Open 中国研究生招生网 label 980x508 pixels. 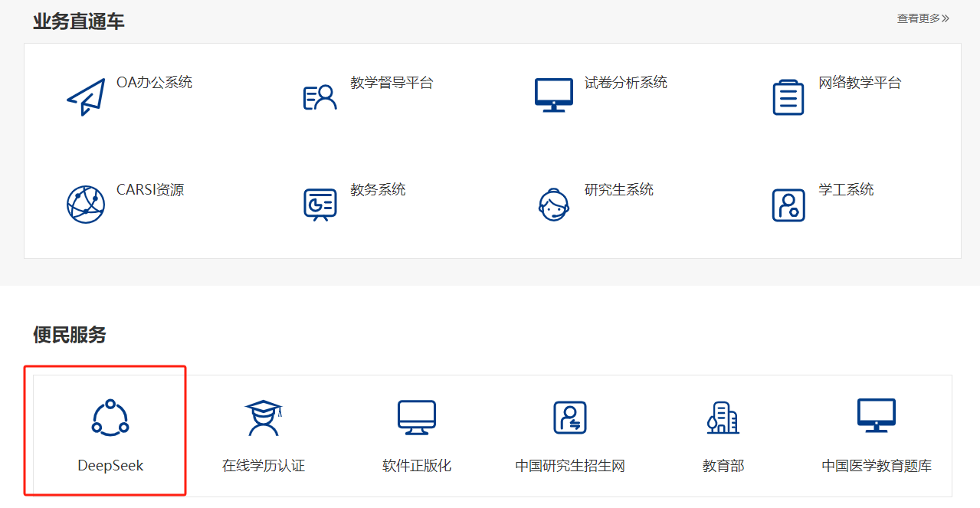[570, 466]
